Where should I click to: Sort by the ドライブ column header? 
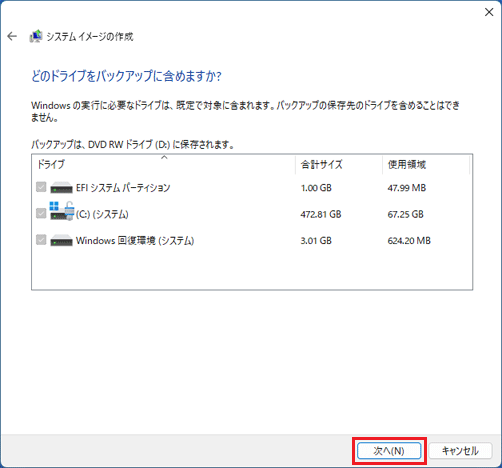pyautogui.click(x=163, y=164)
